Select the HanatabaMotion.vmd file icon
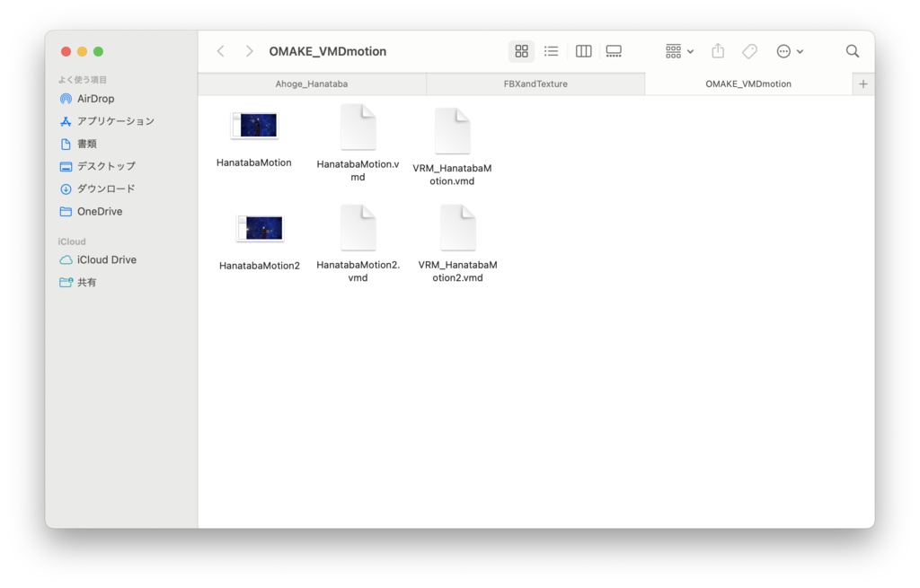Screen dimensions: 920x588 358,127
